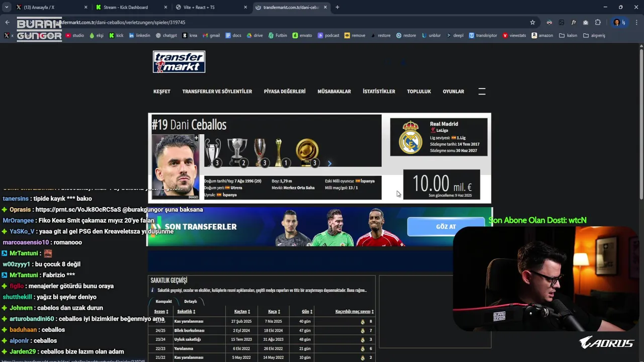Image resolution: width=644 pixels, height=362 pixels.
Task: Click Dani Ceballos profile photo
Action: [x=176, y=166]
